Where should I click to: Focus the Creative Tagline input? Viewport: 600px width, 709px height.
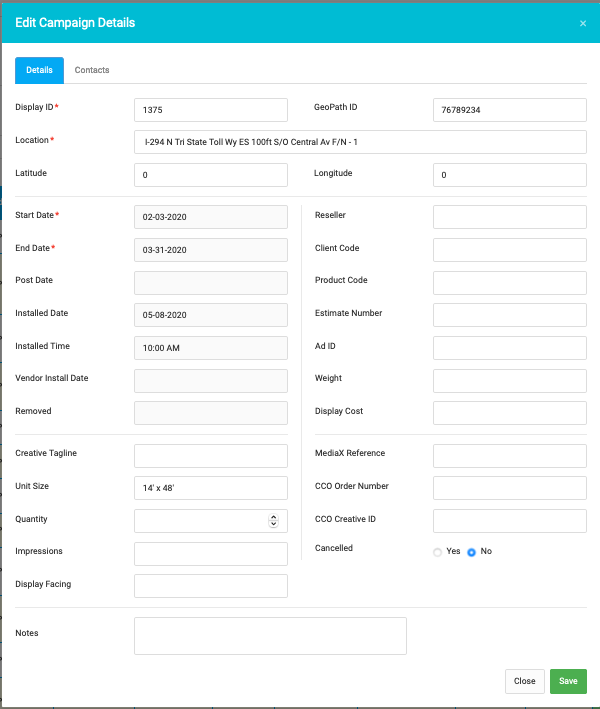(x=211, y=456)
